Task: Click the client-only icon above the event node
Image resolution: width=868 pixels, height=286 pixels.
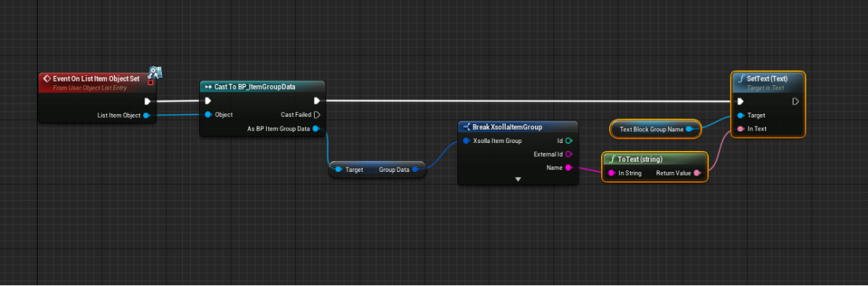Action: point(155,72)
